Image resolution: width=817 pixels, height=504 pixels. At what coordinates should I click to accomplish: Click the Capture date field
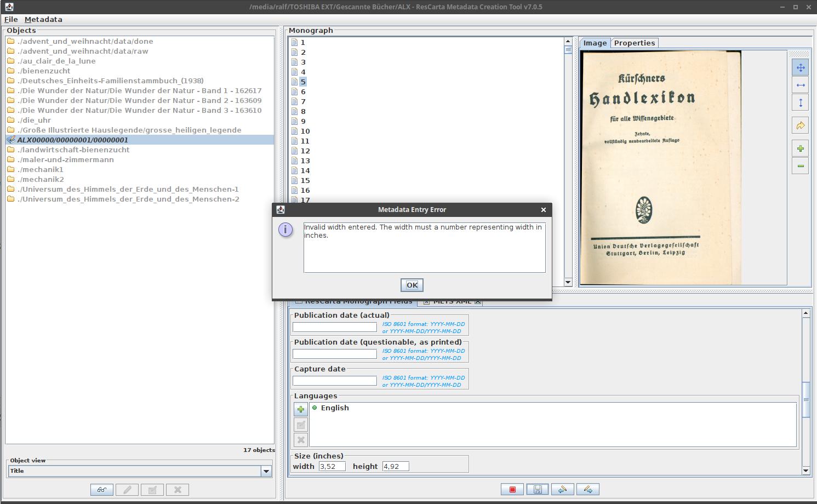335,381
